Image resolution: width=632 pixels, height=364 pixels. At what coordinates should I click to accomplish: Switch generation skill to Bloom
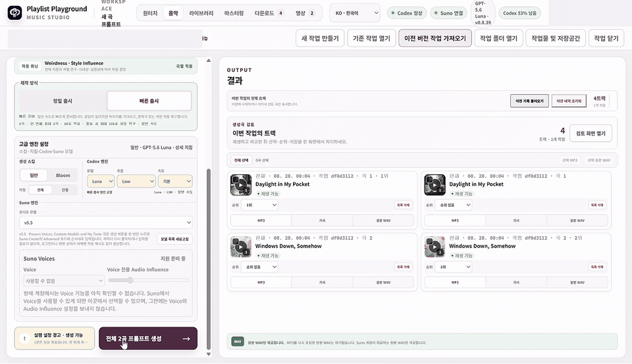tap(63, 175)
